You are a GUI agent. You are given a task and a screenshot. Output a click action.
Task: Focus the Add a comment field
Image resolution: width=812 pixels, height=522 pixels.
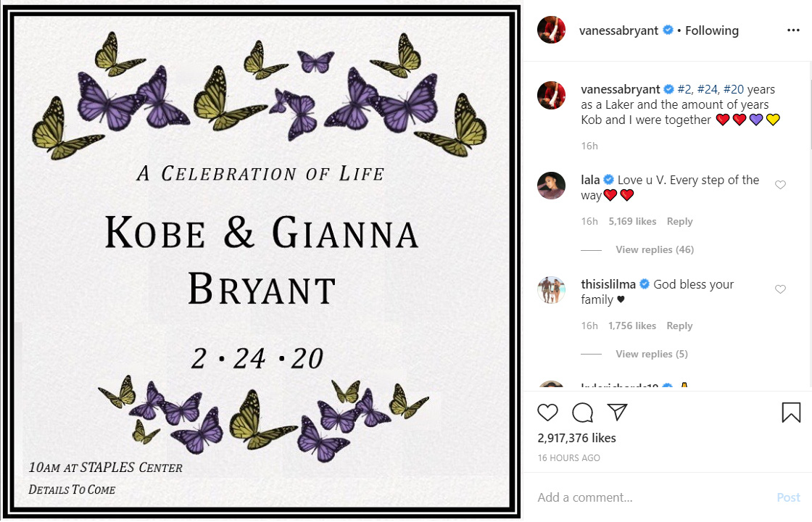click(x=652, y=497)
